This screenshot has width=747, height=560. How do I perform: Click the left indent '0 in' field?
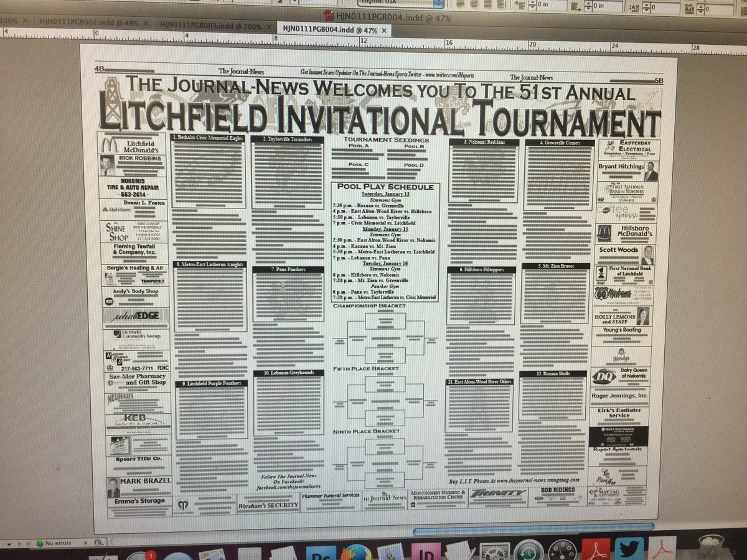coord(552,5)
